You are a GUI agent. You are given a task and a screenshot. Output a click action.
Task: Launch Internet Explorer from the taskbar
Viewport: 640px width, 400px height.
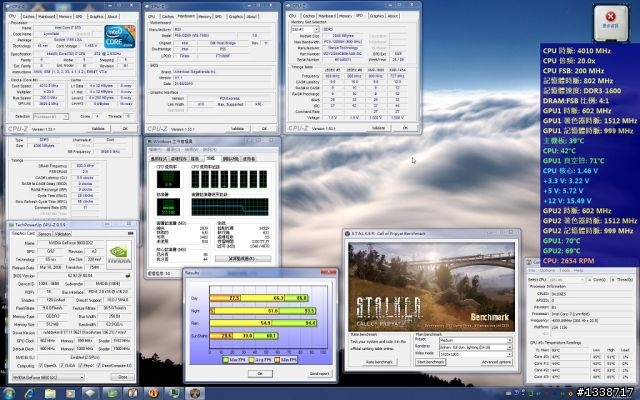tap(29, 394)
